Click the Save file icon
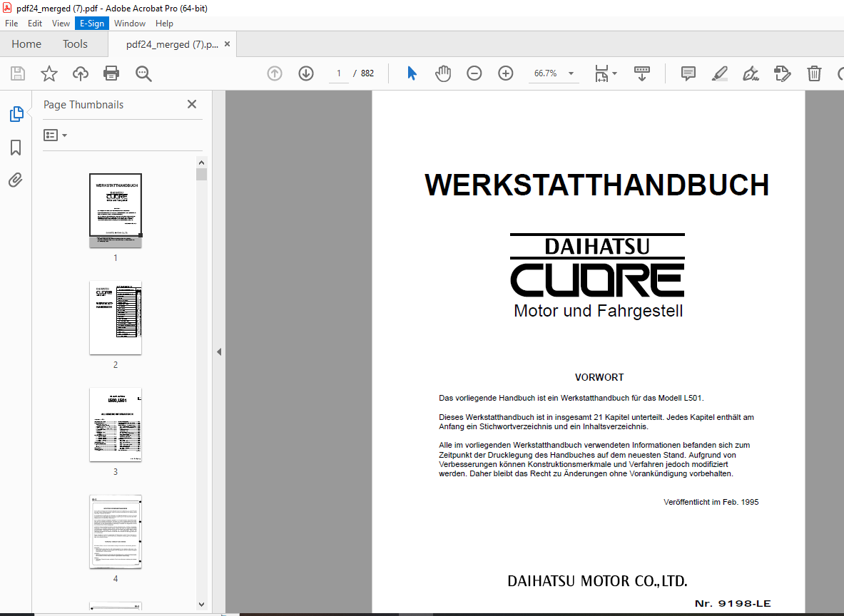This screenshot has height=616, width=844. point(18,73)
